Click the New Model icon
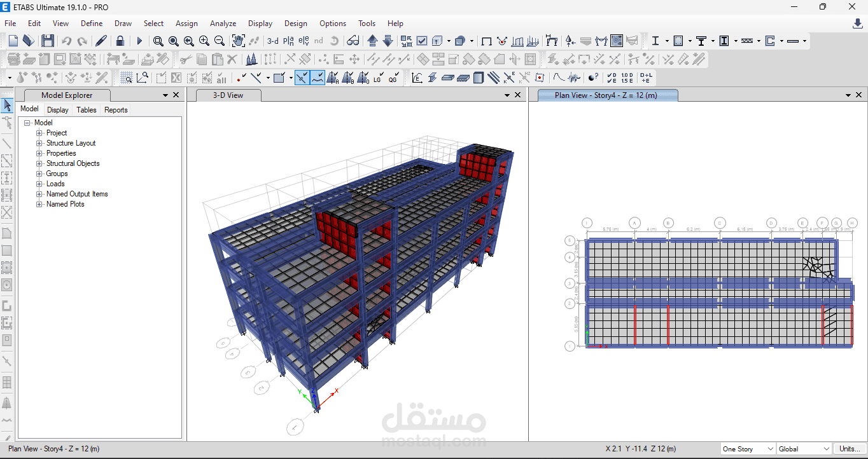The height and width of the screenshot is (459, 868). click(13, 41)
